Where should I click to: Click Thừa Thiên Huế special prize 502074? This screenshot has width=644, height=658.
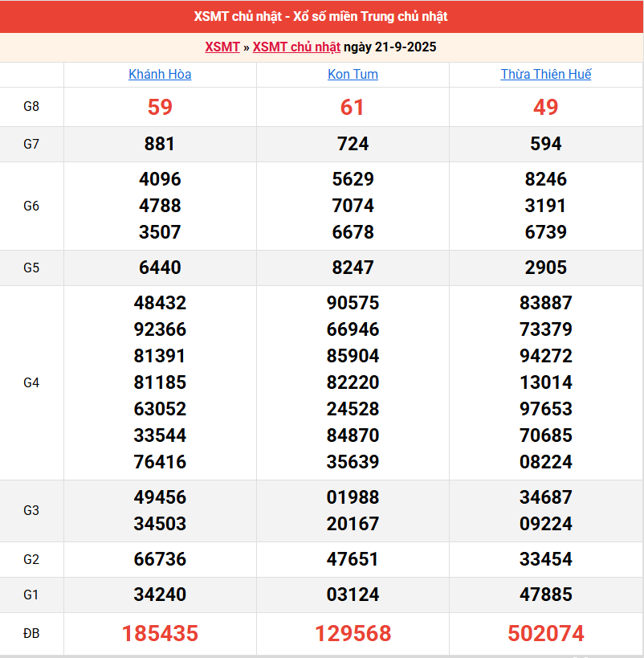(x=545, y=633)
